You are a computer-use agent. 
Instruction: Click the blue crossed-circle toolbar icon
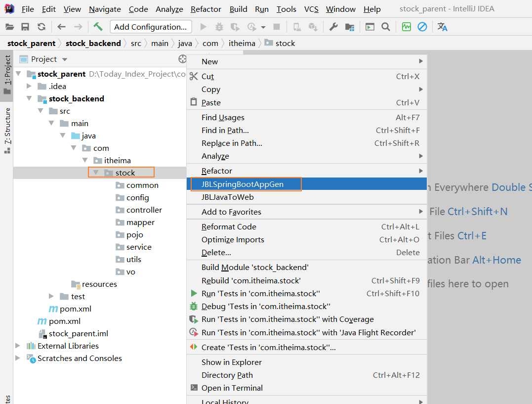coord(422,27)
